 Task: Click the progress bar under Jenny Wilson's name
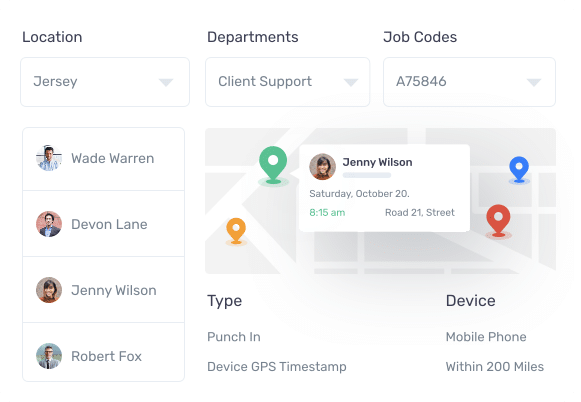[x=366, y=175]
